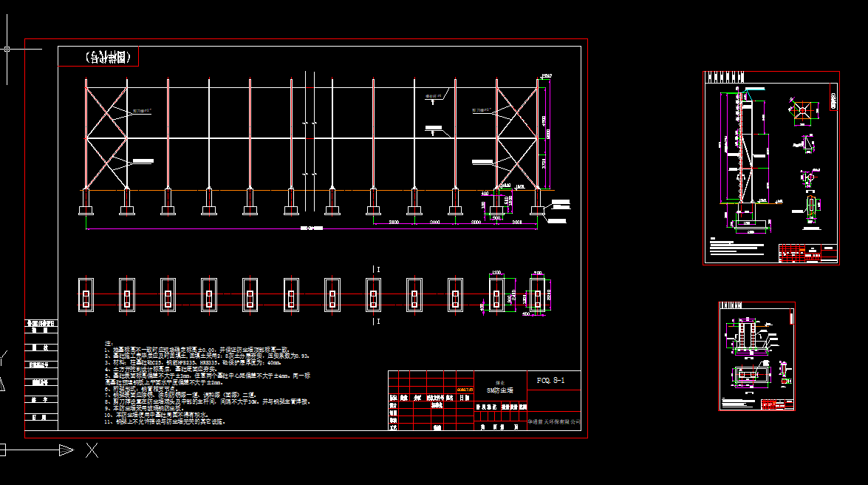This screenshot has width=868, height=485.
Task: Pick the magenta overall length dimension line
Action: (312, 228)
